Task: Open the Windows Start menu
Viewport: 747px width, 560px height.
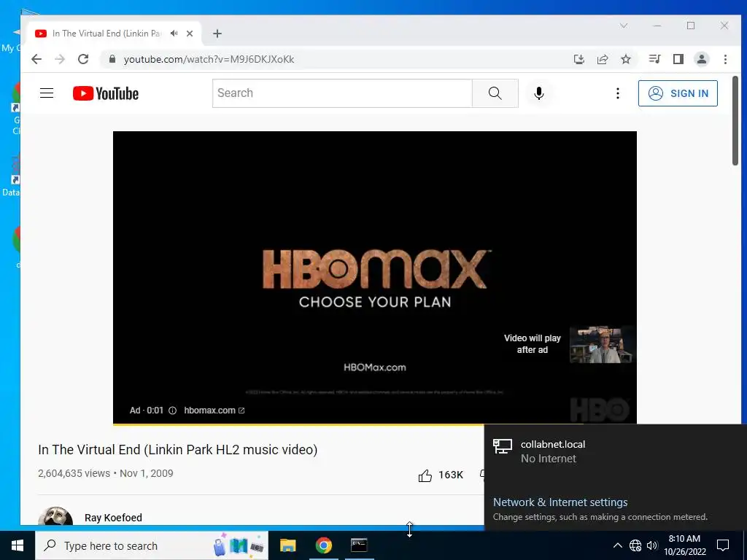Action: point(18,545)
